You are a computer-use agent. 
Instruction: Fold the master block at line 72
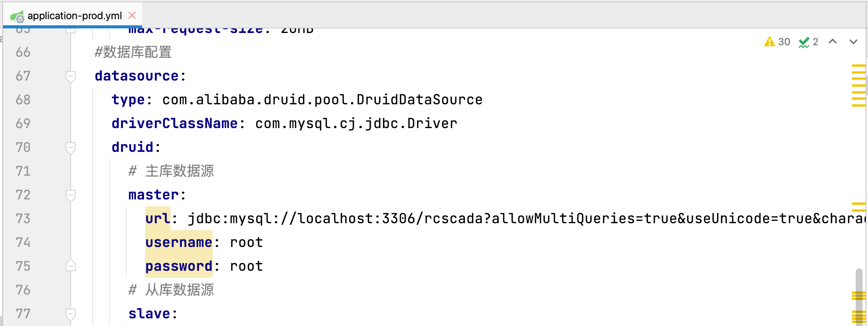click(x=71, y=195)
